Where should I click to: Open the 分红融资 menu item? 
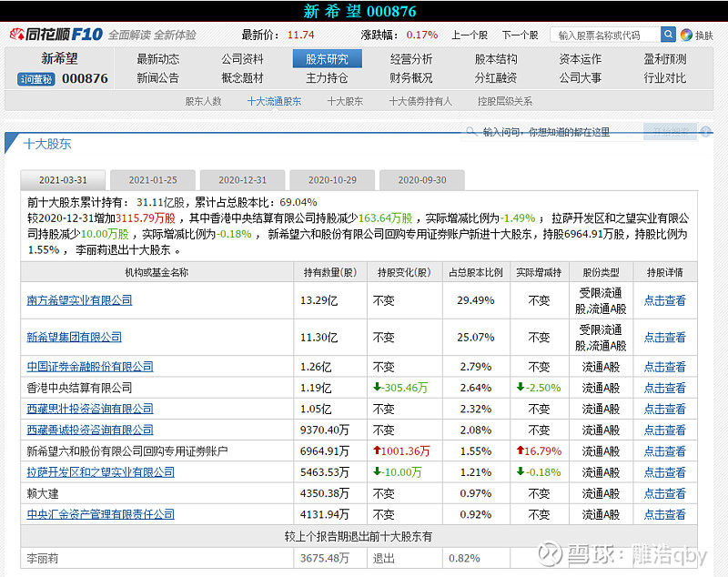(x=496, y=78)
